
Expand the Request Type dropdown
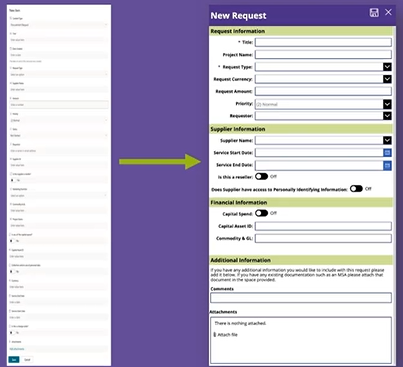point(387,67)
